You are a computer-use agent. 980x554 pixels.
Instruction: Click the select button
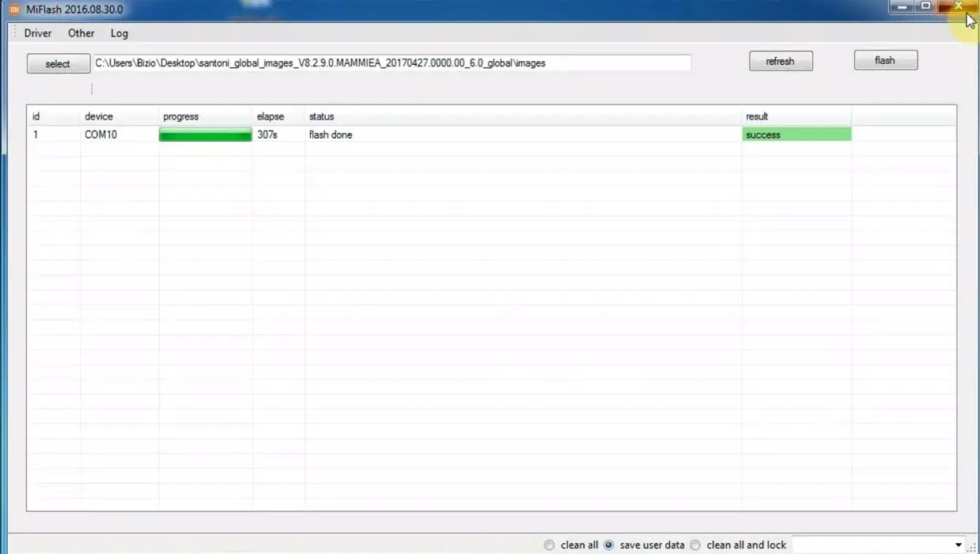click(58, 64)
